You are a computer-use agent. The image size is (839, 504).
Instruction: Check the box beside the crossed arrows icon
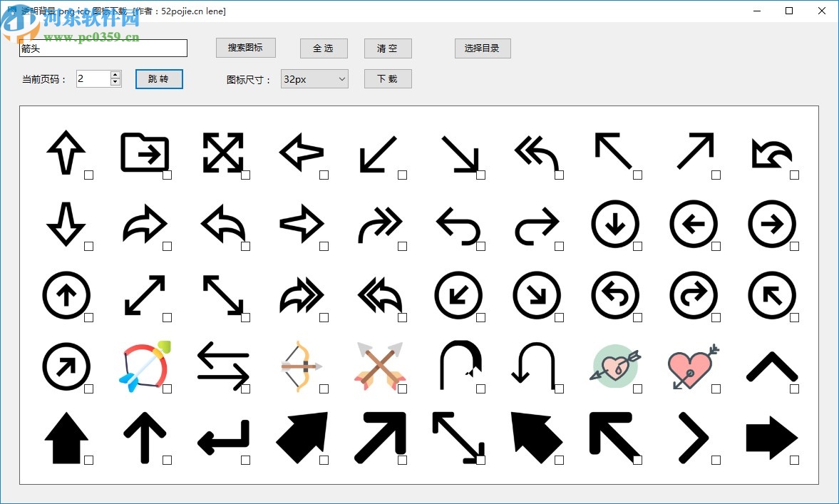[402, 389]
